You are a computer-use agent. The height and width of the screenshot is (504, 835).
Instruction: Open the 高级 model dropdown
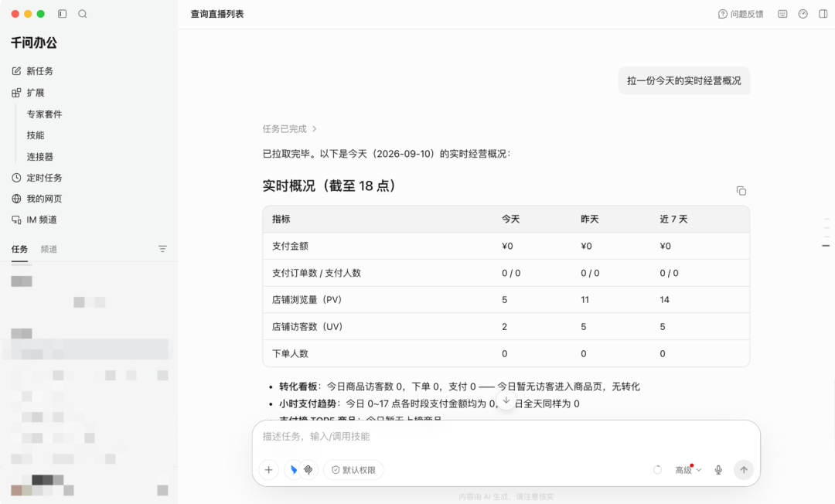pos(688,470)
